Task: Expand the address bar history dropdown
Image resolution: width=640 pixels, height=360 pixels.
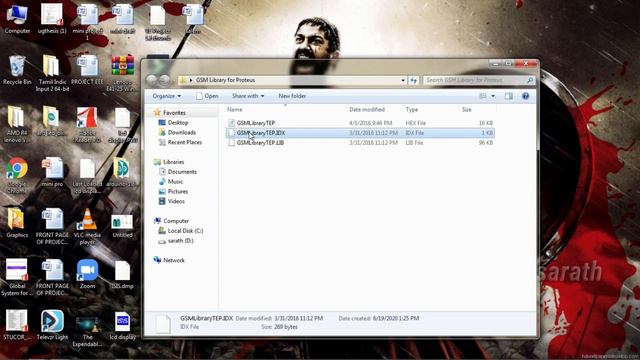Action: [x=403, y=80]
